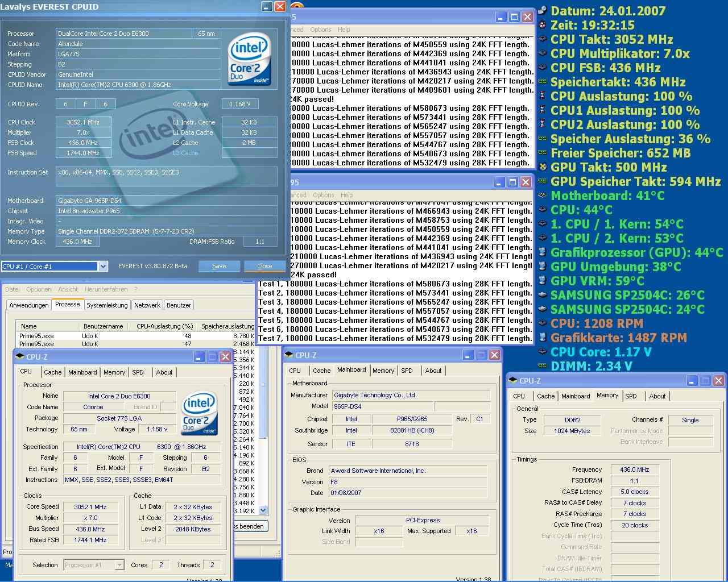Click the Zeit clock icon in sidebar
Image resolution: width=728 pixels, height=582 pixels.
pyautogui.click(x=543, y=24)
